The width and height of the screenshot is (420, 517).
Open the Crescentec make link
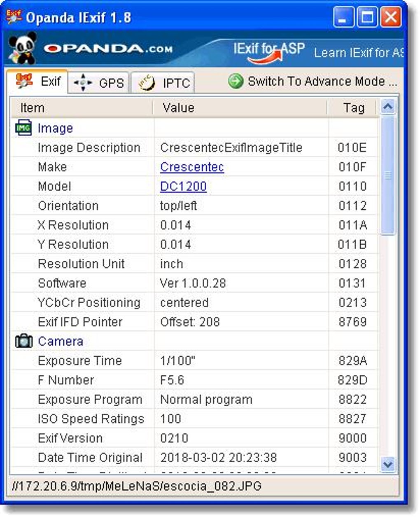(192, 167)
